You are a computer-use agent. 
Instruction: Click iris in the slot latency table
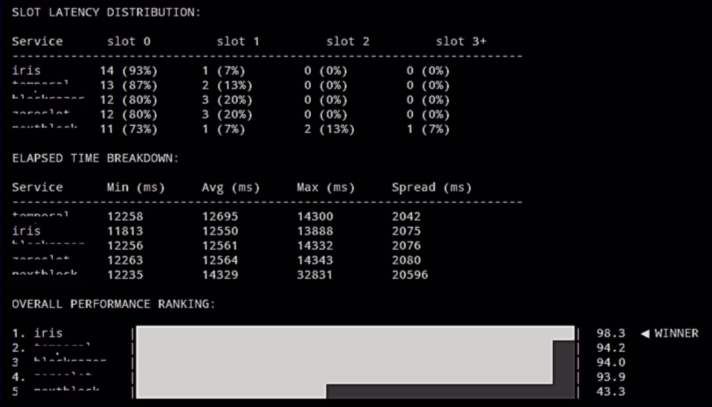(x=26, y=70)
